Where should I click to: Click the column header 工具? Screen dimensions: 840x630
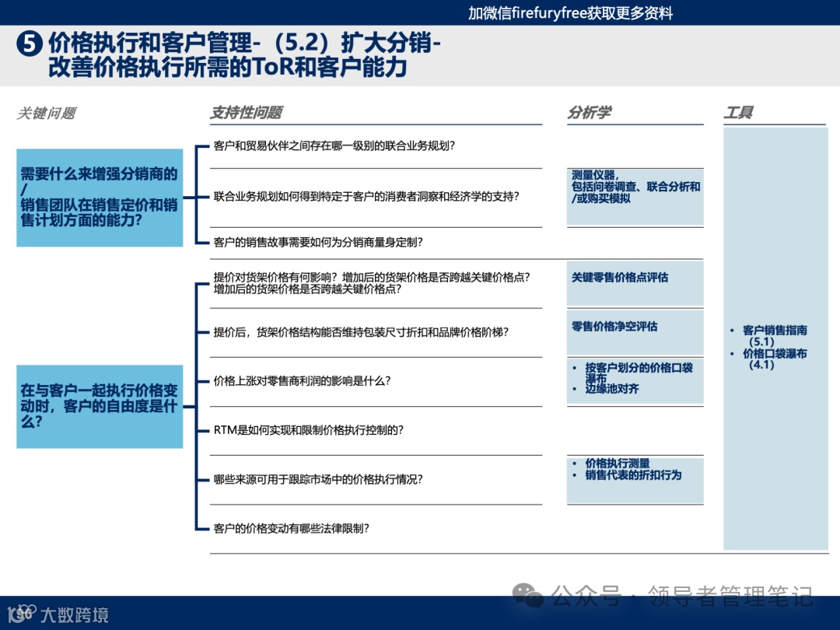tap(738, 113)
